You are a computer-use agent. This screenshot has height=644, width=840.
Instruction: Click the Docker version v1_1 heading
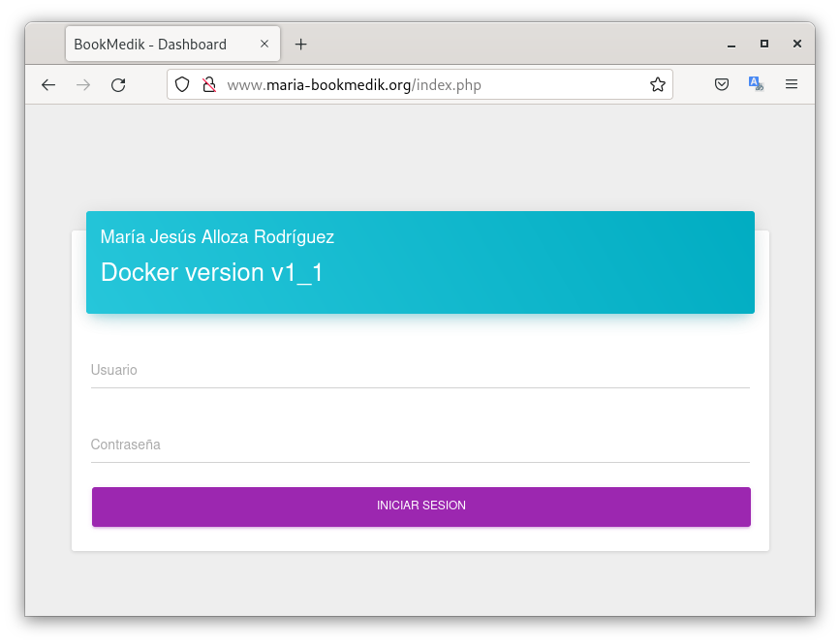212,273
